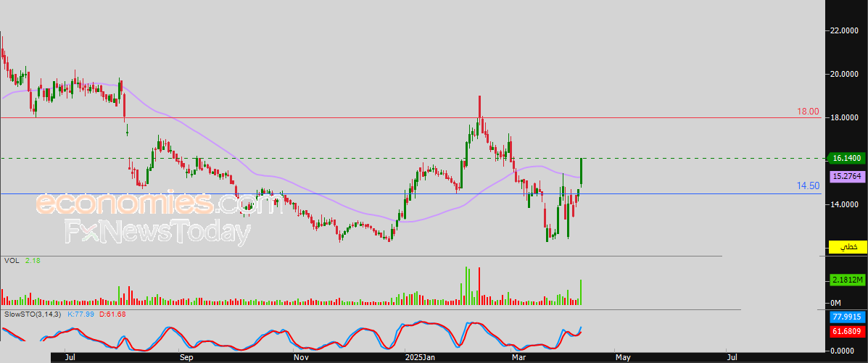The height and width of the screenshot is (363, 868).
Task: Click the Mar label on time axis
Action: 519,357
